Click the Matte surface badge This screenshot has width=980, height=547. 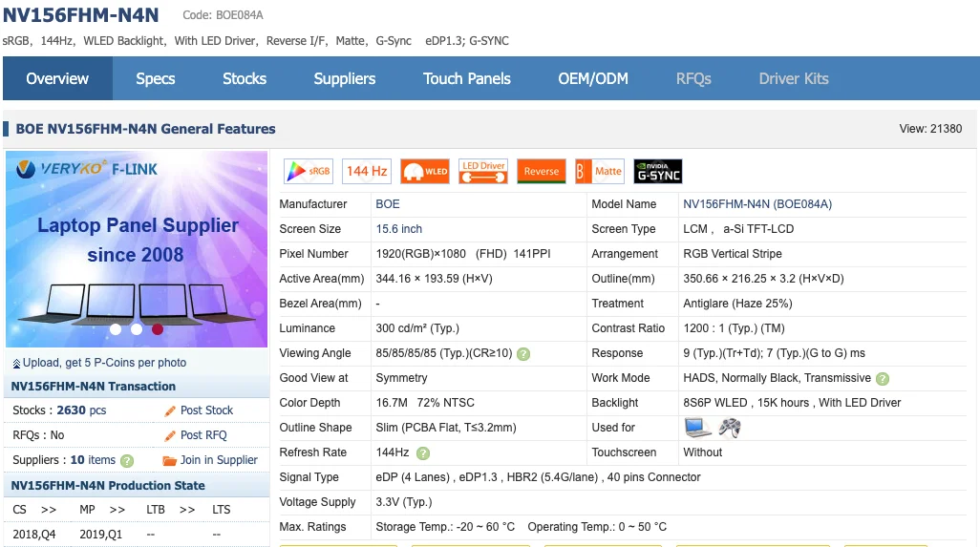(600, 171)
